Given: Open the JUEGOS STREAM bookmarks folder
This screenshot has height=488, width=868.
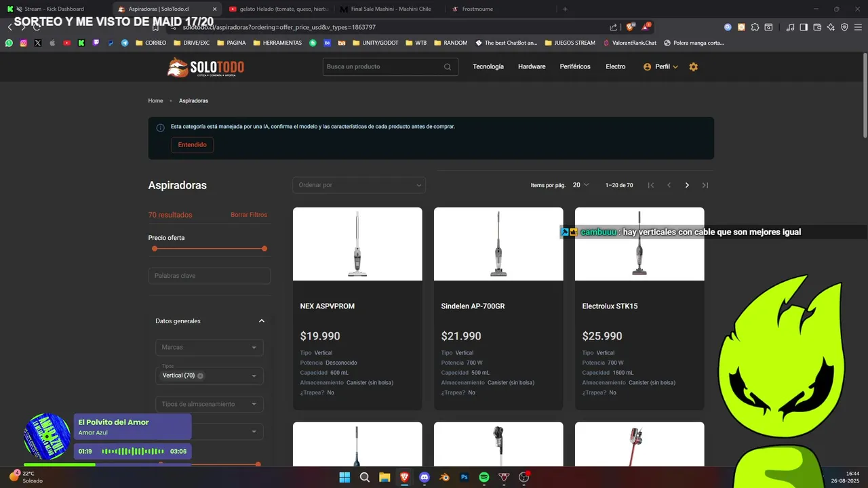Looking at the screenshot, I should click(570, 43).
